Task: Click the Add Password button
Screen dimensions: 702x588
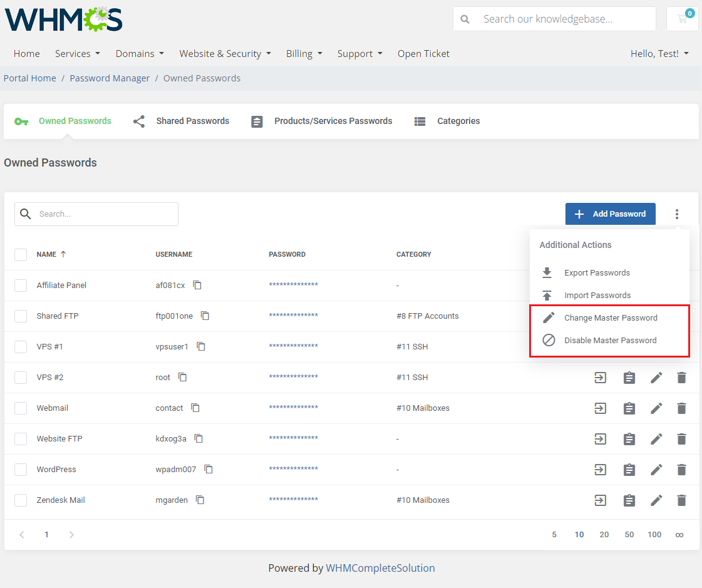Action: [x=610, y=214]
